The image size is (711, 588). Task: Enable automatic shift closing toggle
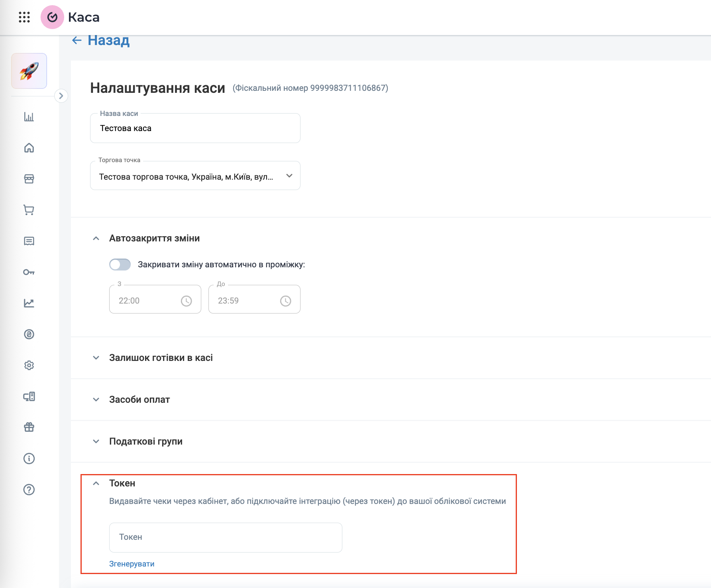pos(120,265)
